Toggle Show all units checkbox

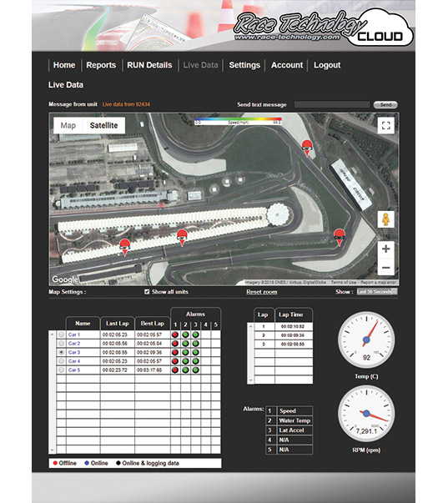pos(147,292)
